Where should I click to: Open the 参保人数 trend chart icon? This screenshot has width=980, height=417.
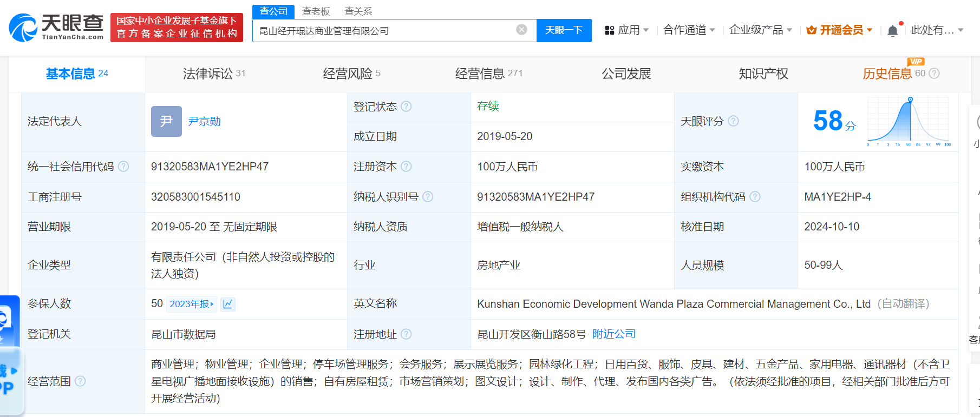coord(228,304)
